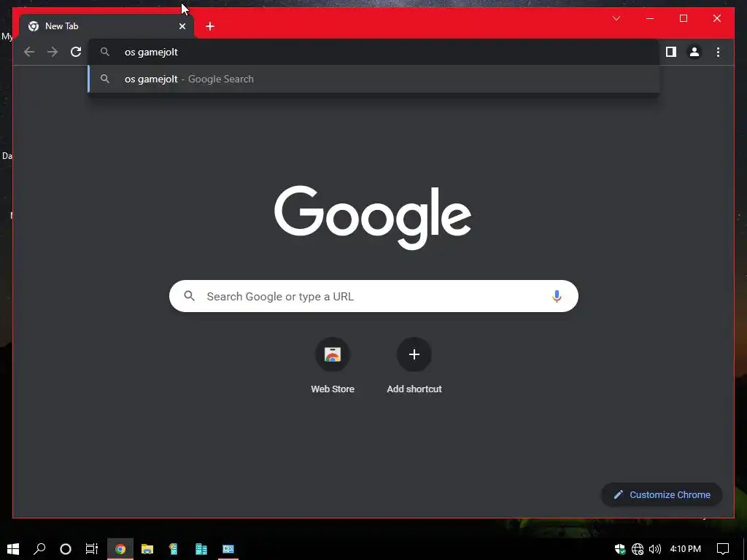747x560 pixels.
Task: Open Task View on the taskbar
Action: (x=91, y=549)
